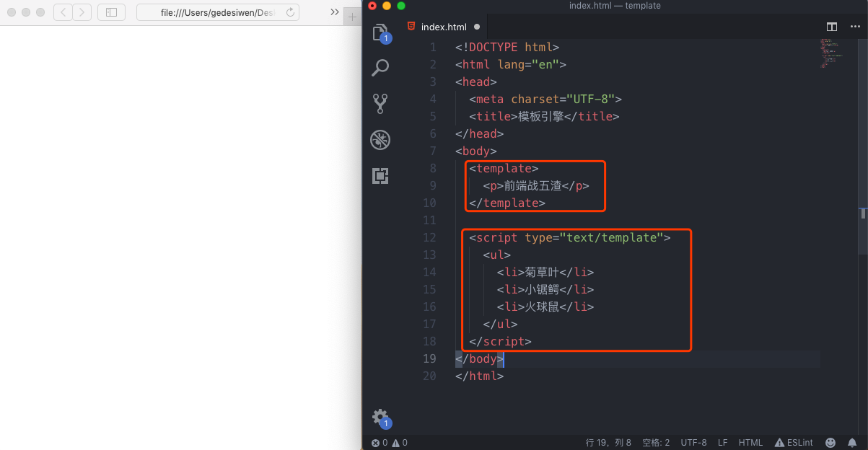Toggle the Safari sidebar button
Image resolution: width=868 pixels, height=450 pixels.
111,12
